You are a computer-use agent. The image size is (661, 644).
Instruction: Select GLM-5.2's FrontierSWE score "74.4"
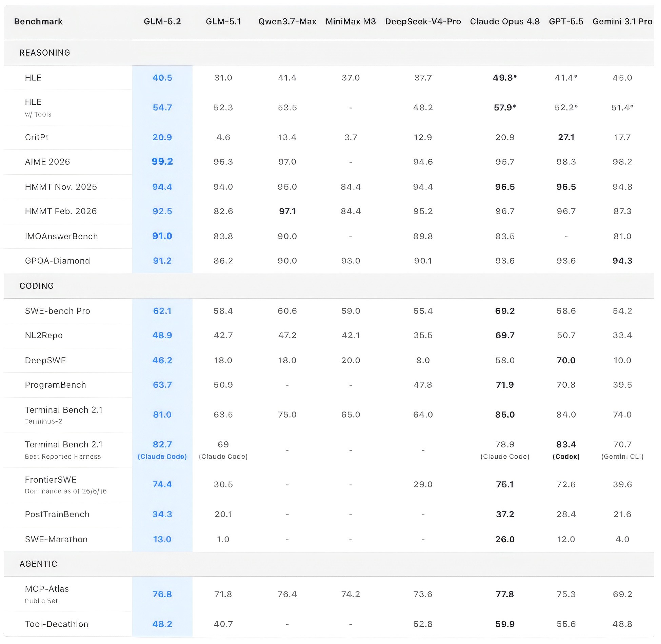(x=162, y=485)
